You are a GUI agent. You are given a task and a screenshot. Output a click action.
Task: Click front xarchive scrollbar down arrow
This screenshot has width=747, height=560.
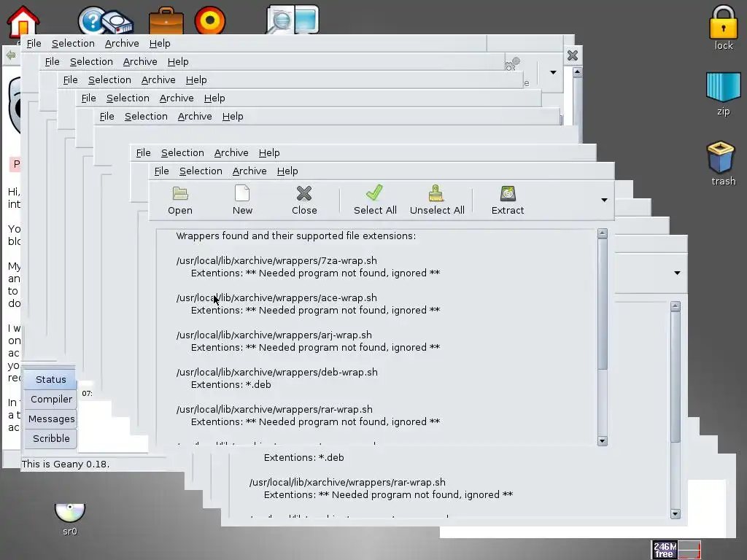[602, 441]
